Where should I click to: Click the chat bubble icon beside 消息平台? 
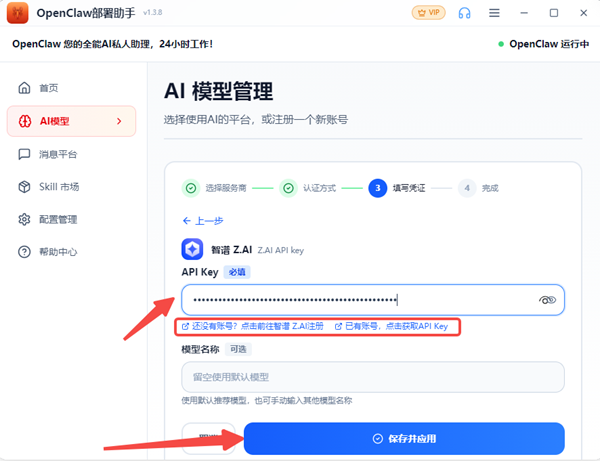(x=24, y=154)
